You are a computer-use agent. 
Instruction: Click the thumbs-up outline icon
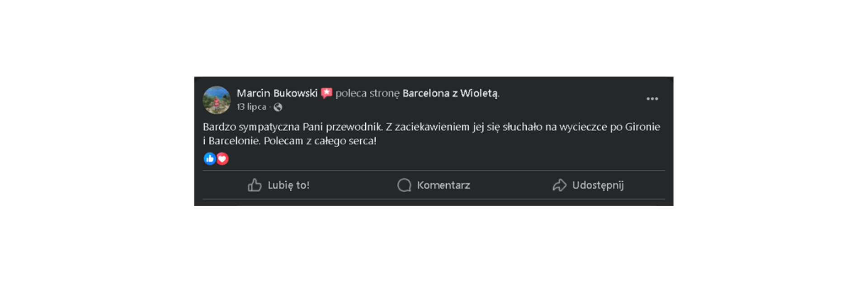point(255,185)
